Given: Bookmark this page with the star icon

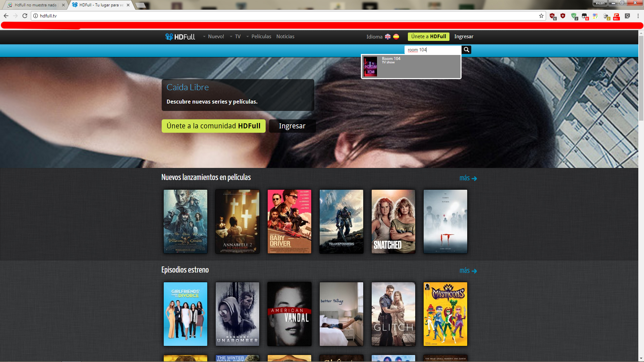Looking at the screenshot, I should pyautogui.click(x=541, y=16).
